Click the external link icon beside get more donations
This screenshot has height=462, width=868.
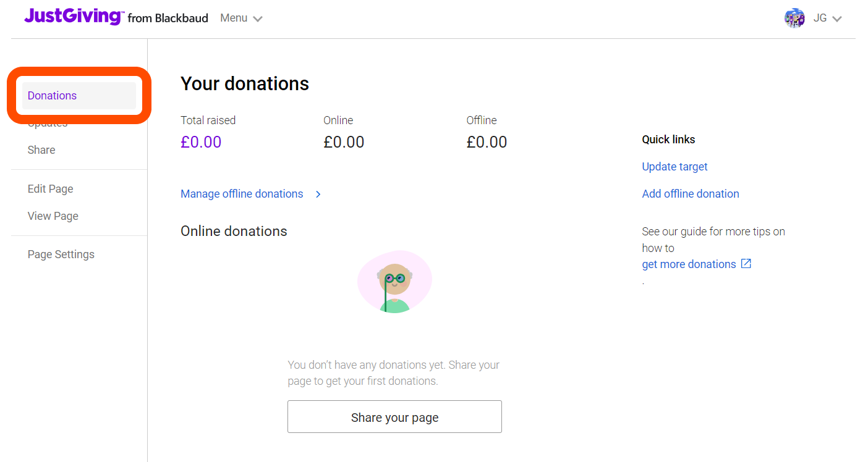746,264
